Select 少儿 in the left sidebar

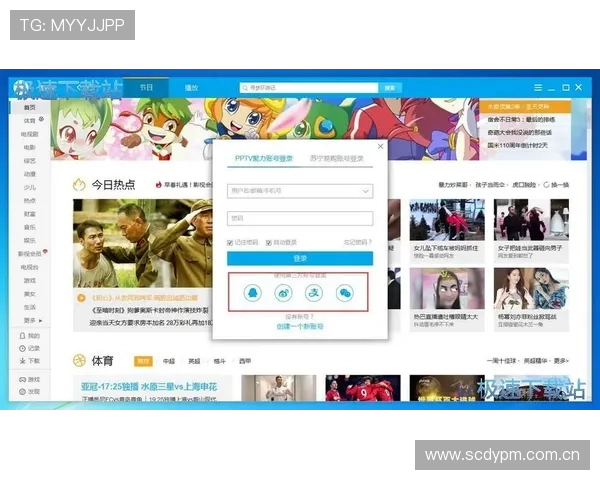(x=29, y=187)
